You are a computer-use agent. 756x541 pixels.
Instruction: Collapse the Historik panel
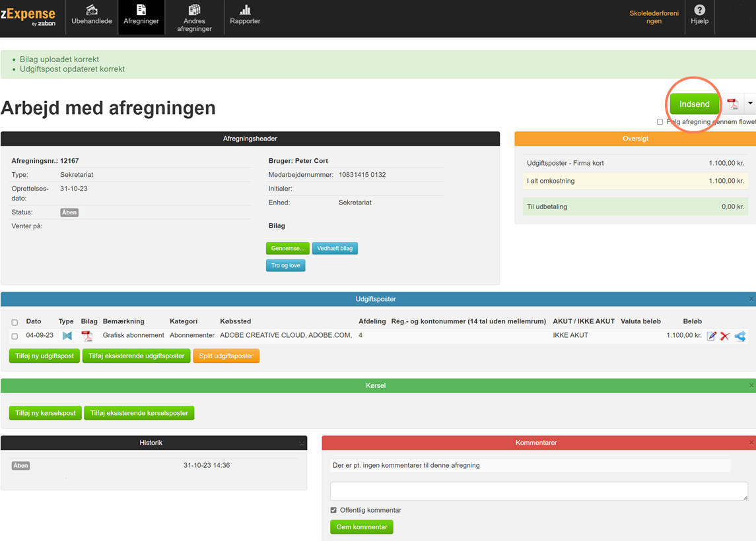[302, 443]
